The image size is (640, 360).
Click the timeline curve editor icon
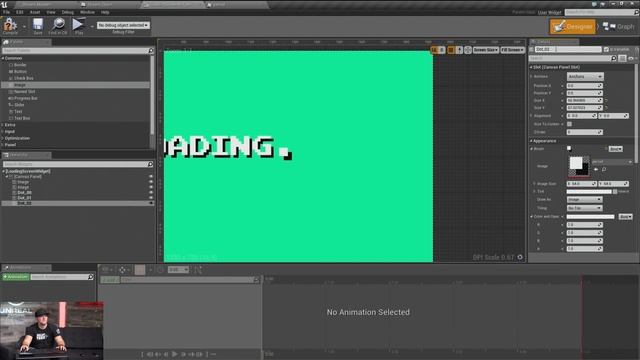pos(198,270)
